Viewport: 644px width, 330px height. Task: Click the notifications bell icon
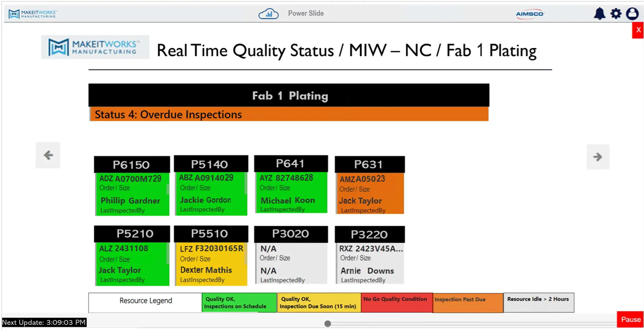pos(599,14)
